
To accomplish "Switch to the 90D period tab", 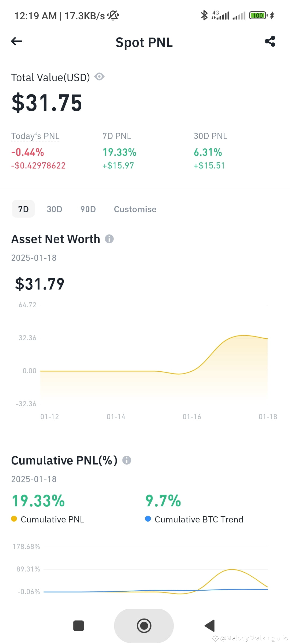I will [x=88, y=209].
